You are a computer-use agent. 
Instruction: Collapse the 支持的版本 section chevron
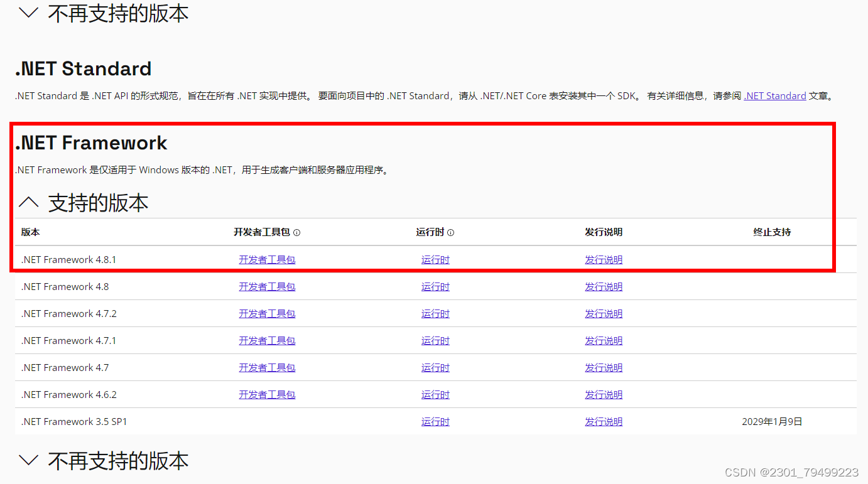(29, 202)
